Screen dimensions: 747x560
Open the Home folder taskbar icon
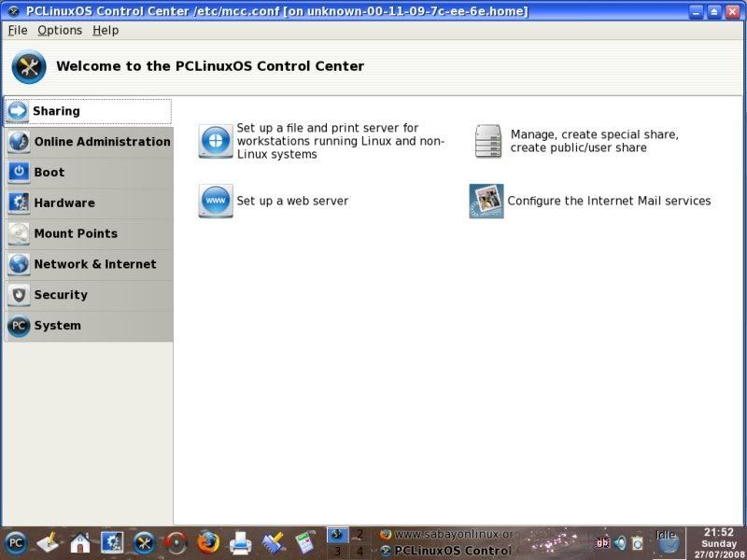(80, 543)
